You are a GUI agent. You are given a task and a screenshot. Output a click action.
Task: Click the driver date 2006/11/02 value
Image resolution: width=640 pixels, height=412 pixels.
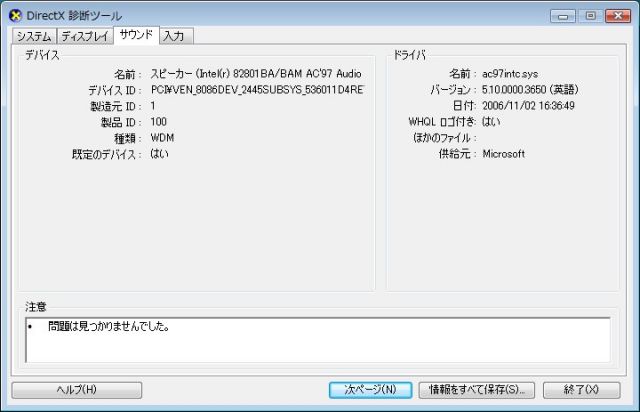point(526,106)
